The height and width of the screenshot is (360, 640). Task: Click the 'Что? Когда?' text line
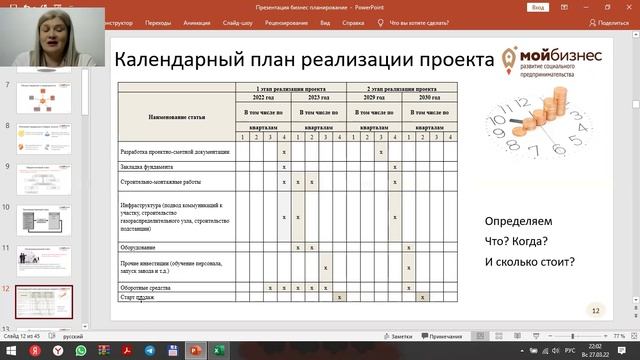(x=516, y=241)
